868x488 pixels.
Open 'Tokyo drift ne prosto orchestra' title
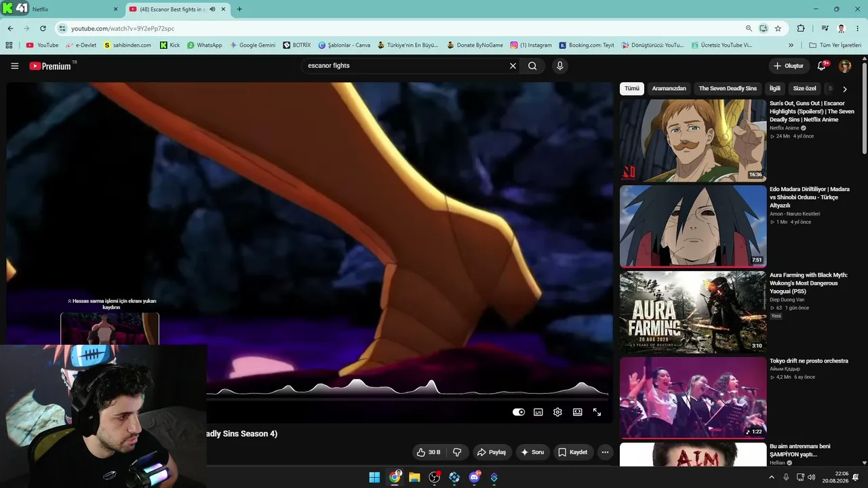click(x=809, y=361)
